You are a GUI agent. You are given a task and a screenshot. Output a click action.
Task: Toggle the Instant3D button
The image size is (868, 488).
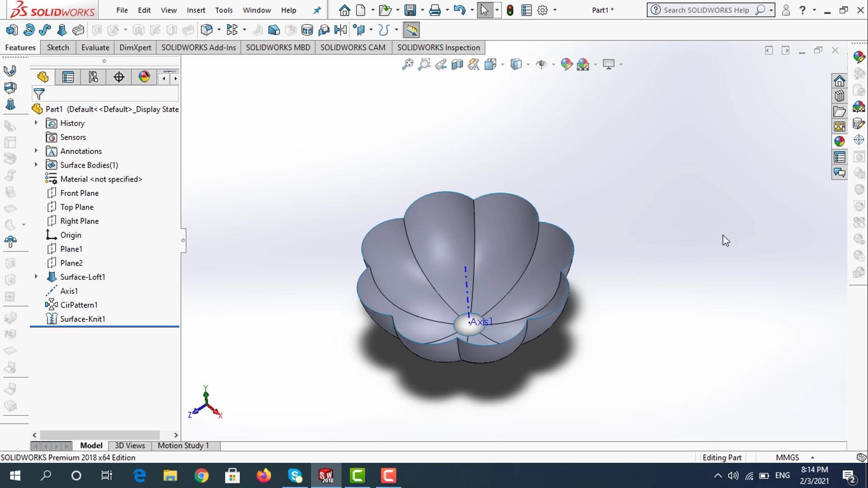pyautogui.click(x=411, y=30)
